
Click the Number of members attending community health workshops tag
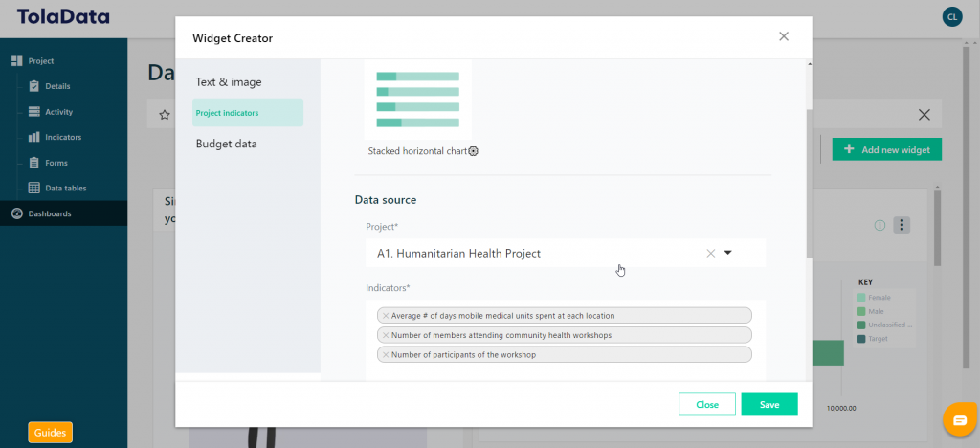(x=565, y=335)
